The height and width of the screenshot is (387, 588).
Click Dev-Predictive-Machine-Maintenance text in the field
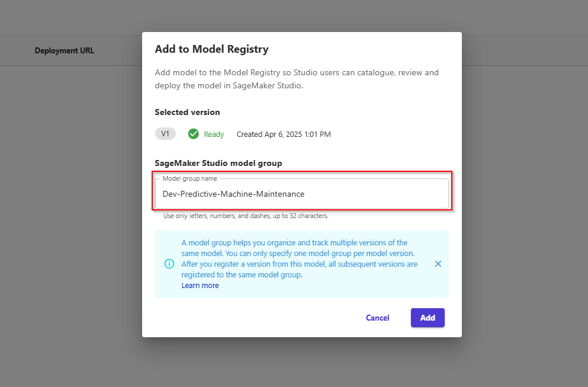click(233, 194)
